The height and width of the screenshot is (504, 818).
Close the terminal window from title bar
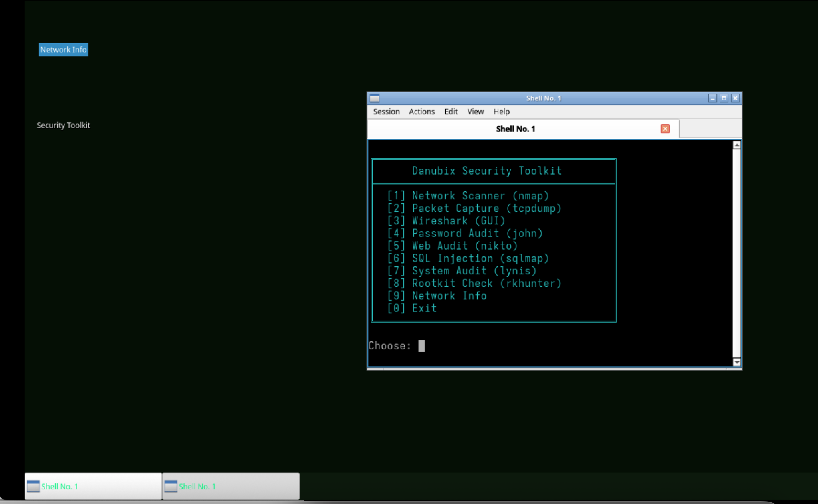[735, 98]
